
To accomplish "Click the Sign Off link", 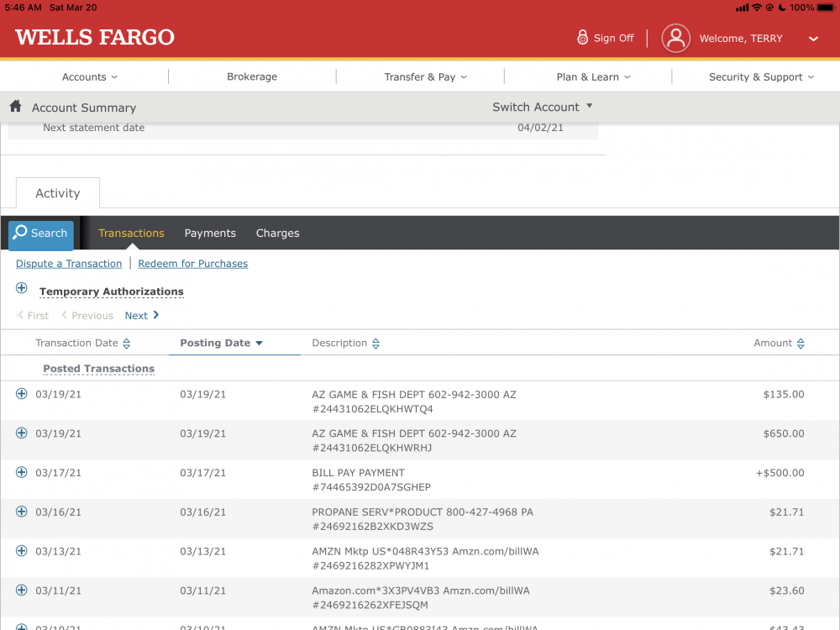I will coord(613,38).
